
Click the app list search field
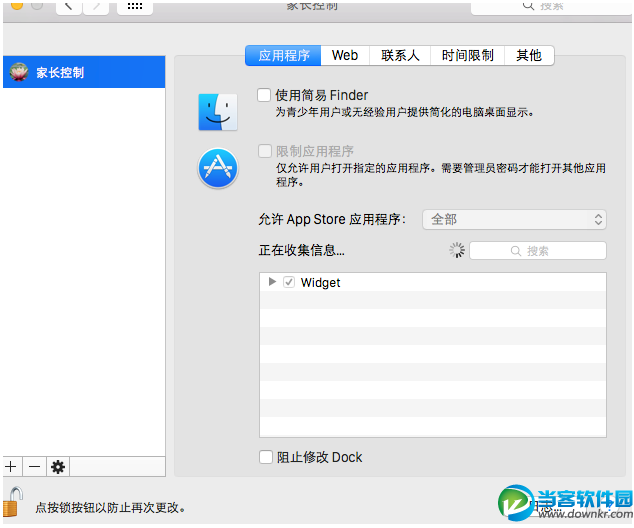(538, 251)
